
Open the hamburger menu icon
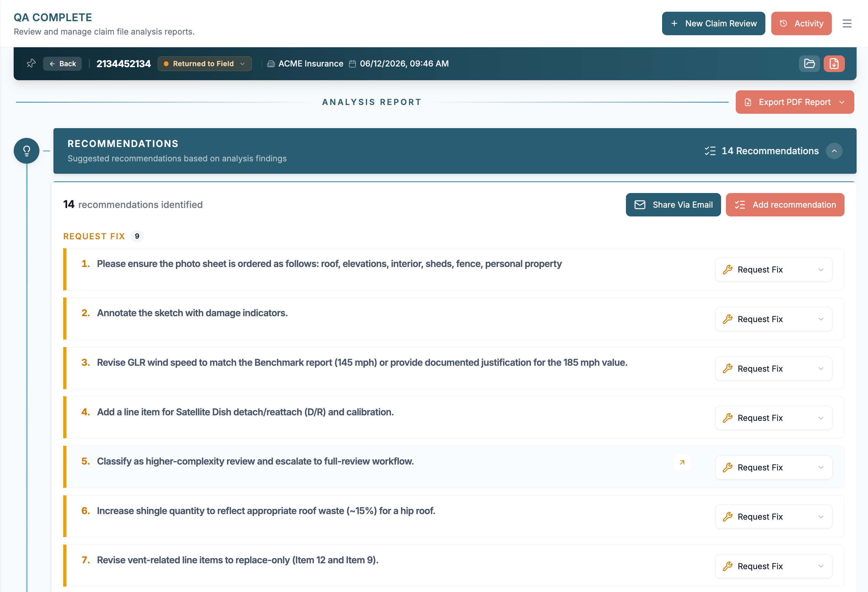pos(847,23)
